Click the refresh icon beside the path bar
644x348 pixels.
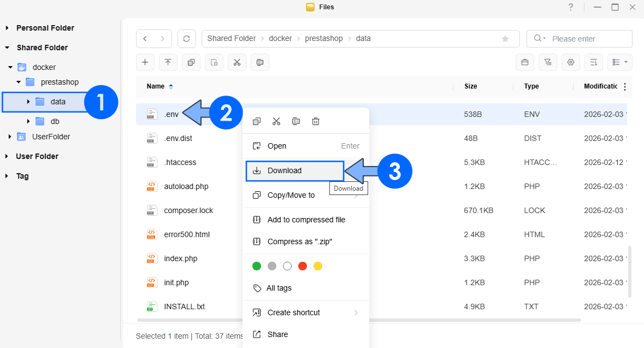pos(187,39)
